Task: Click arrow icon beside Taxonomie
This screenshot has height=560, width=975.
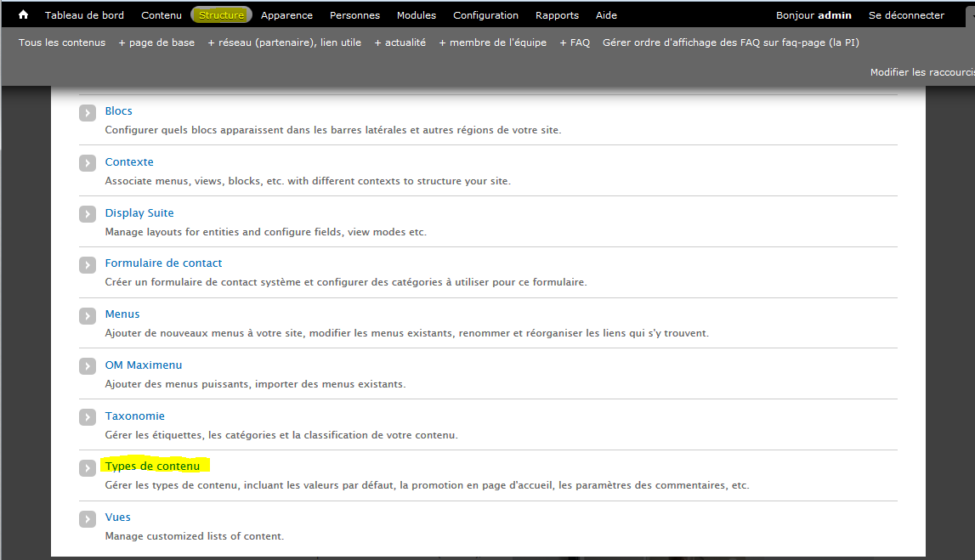Action: click(x=88, y=417)
